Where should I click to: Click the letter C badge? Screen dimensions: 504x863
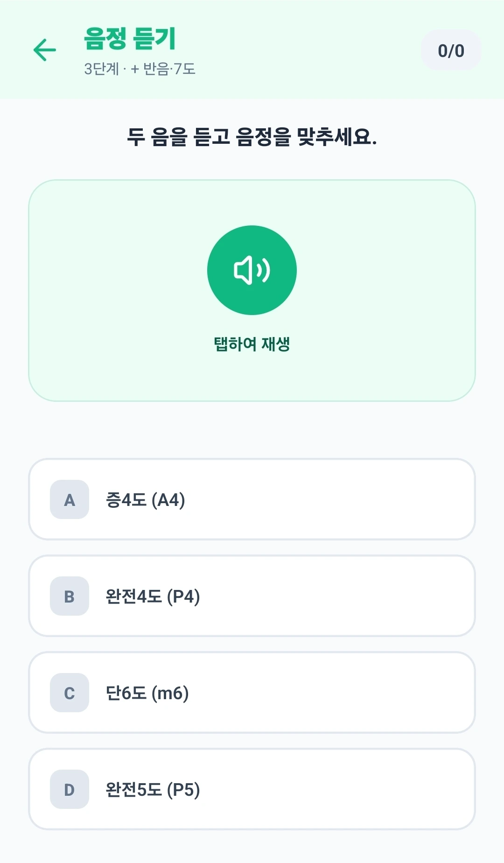(70, 693)
